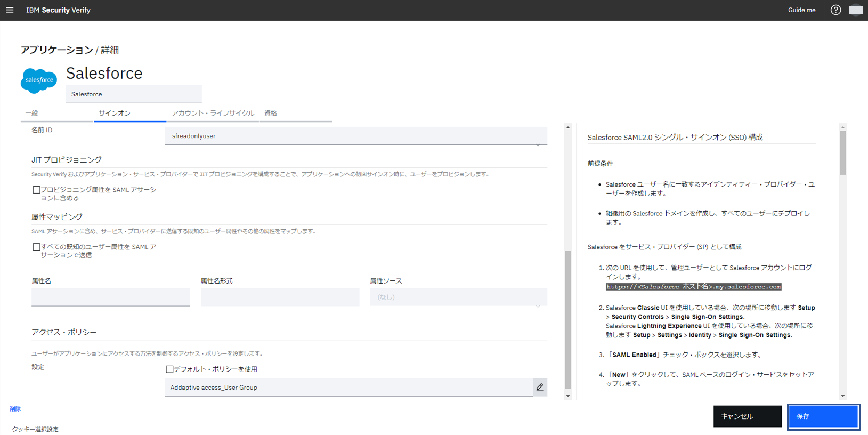Click the help panel scrollbar thumb
This screenshot has width=868, height=435.
(x=843, y=153)
